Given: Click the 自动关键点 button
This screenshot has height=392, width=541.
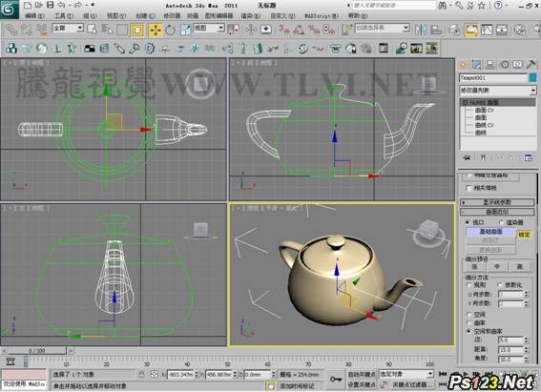Looking at the screenshot, I should tap(362, 374).
